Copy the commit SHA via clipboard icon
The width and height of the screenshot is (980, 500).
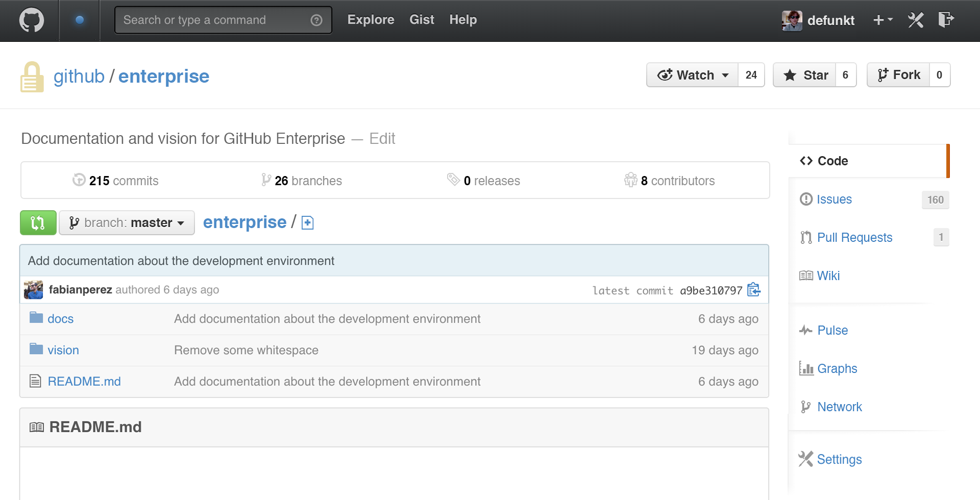point(754,290)
